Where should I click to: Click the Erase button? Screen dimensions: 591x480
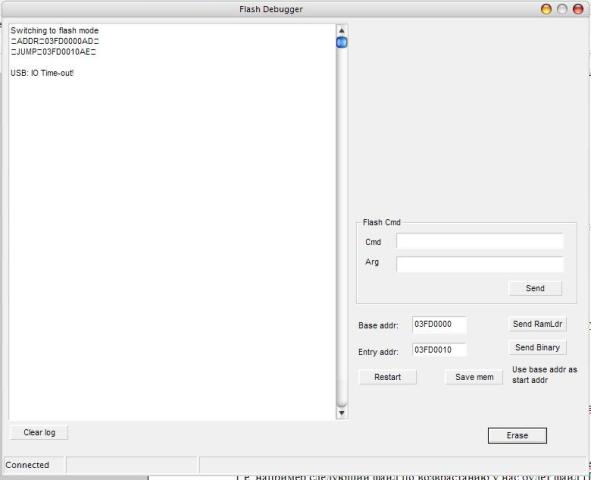pyautogui.click(x=517, y=436)
